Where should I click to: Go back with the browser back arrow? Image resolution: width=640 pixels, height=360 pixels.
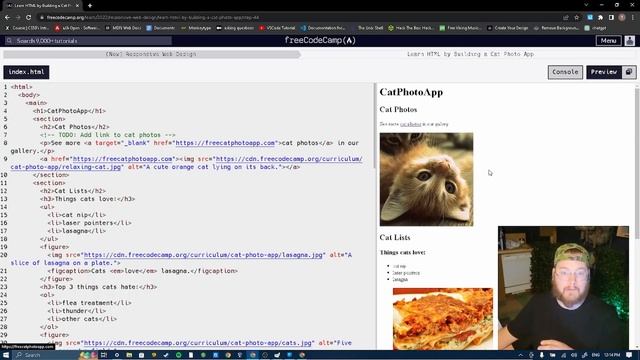pos(7,18)
